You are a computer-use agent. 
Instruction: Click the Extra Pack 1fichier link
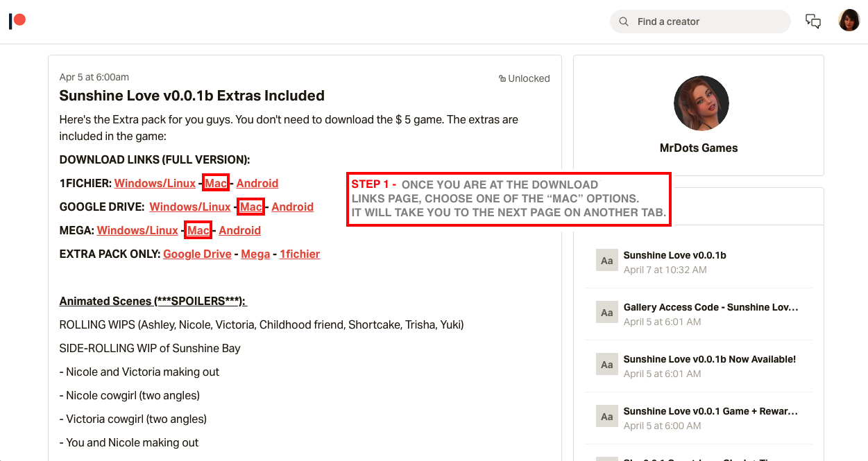pos(299,254)
